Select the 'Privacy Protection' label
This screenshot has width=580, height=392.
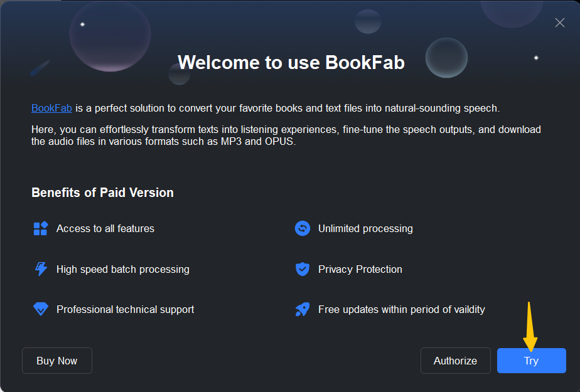click(360, 269)
